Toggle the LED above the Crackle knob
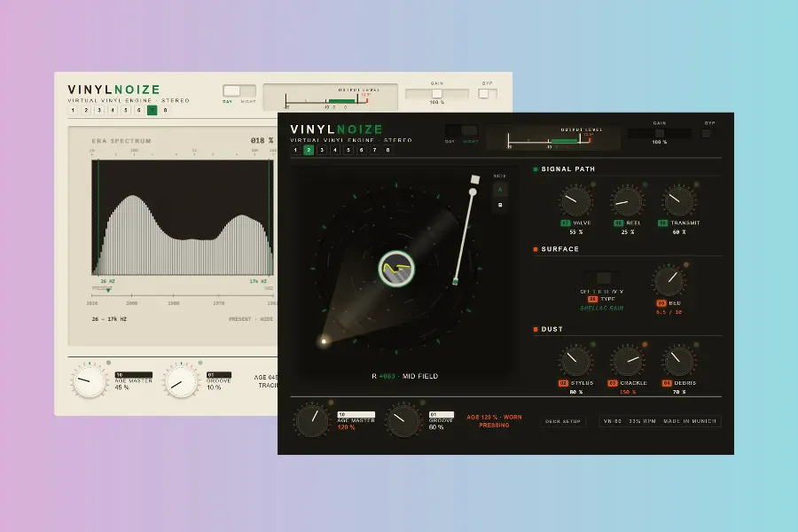The height and width of the screenshot is (532, 798). pos(645,345)
